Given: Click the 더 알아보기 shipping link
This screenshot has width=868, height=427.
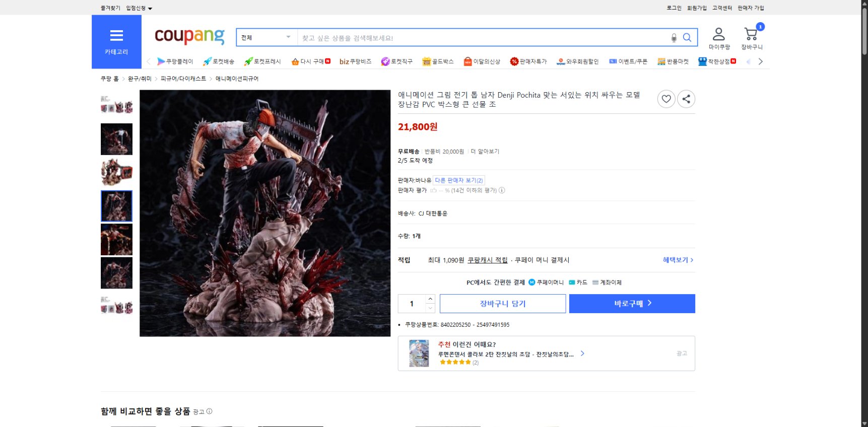Looking at the screenshot, I should [485, 151].
